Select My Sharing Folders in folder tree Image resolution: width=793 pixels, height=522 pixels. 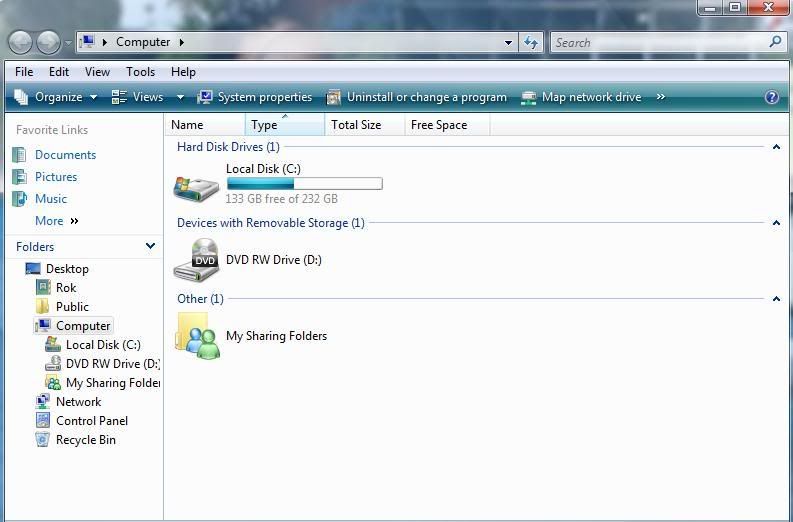[x=113, y=383]
